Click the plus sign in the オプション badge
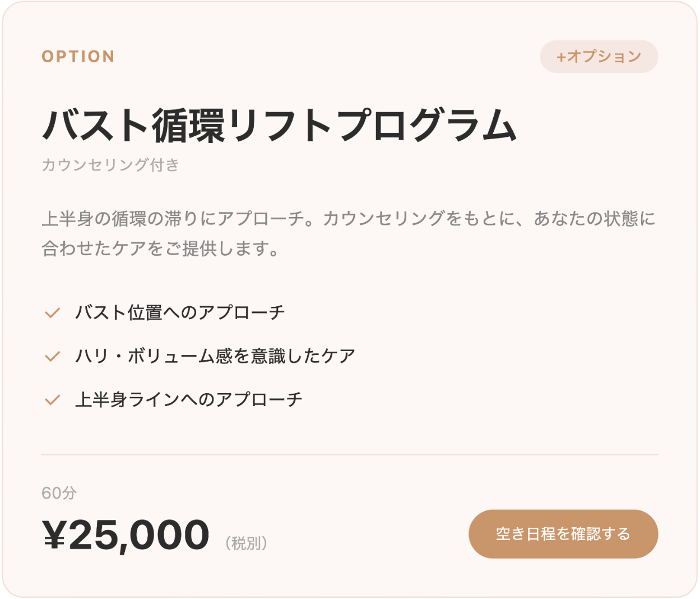700x599 pixels. click(561, 57)
